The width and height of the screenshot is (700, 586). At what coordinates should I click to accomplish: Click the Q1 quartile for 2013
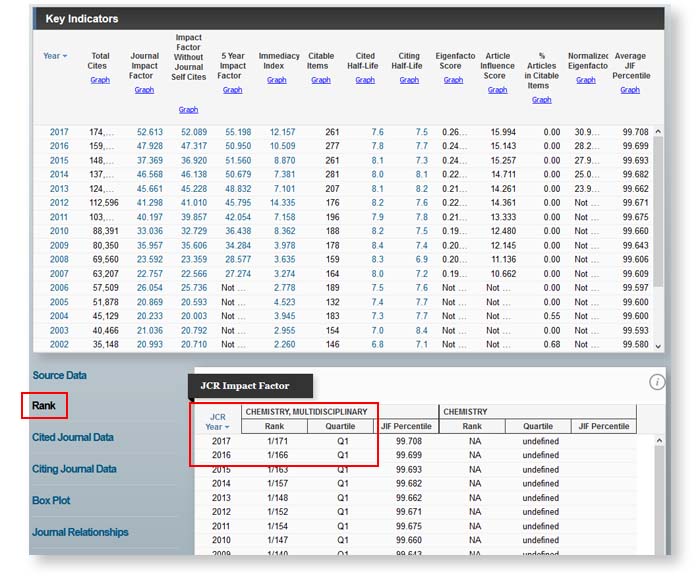(342, 498)
